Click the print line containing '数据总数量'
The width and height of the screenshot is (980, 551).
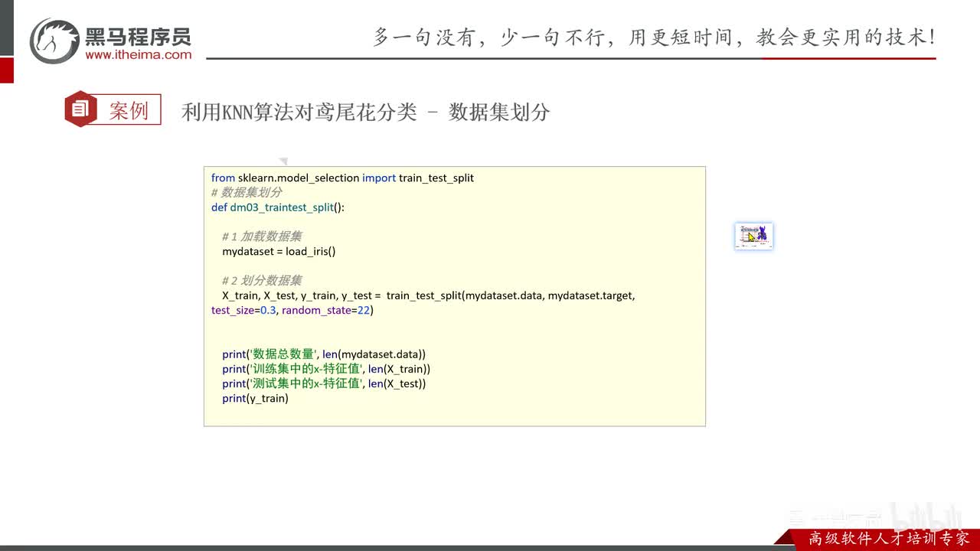[x=324, y=354]
